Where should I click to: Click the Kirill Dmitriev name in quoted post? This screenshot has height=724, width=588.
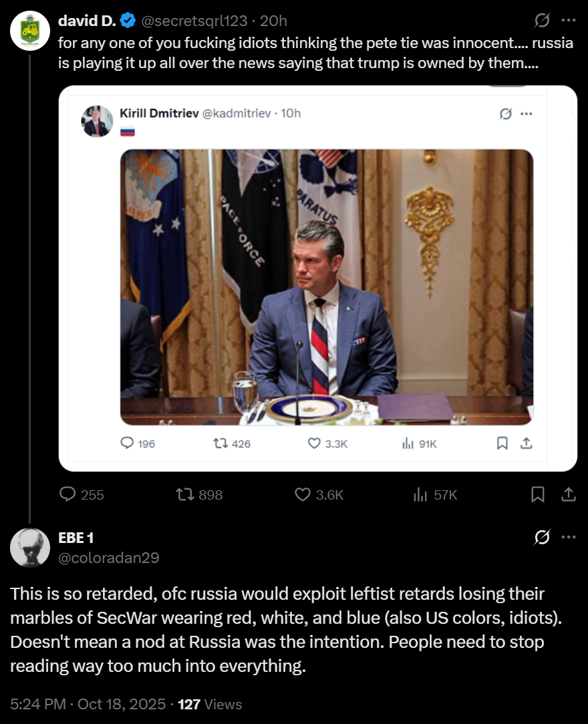tap(159, 113)
